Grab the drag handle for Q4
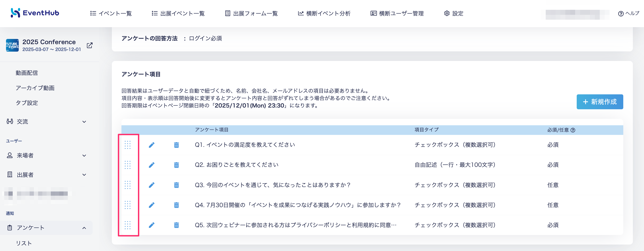 pos(128,205)
